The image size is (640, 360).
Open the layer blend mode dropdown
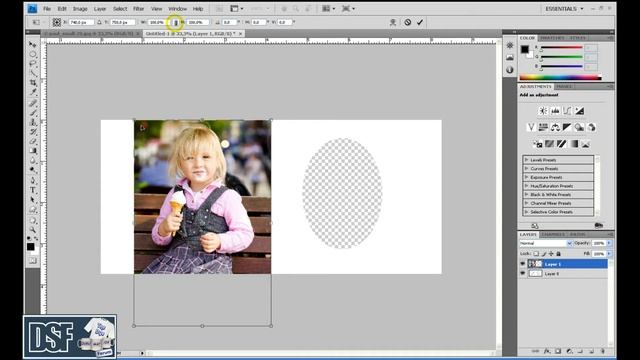(546, 243)
